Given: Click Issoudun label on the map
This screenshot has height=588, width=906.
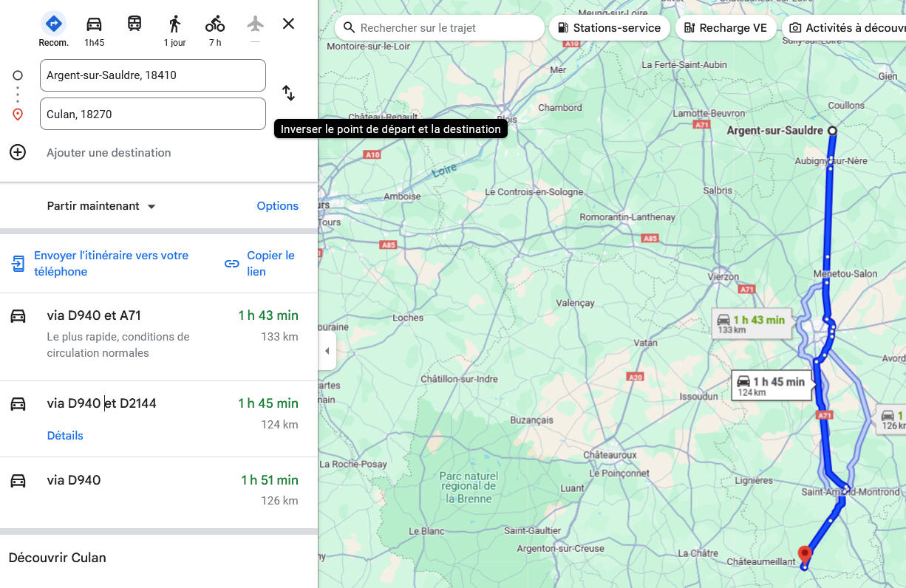Looking at the screenshot, I should (698, 397).
